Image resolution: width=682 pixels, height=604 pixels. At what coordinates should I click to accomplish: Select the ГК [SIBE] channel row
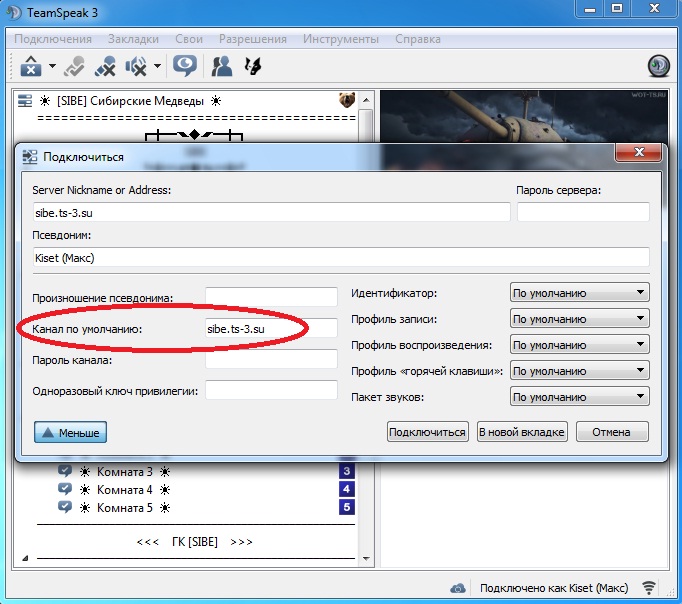194,542
